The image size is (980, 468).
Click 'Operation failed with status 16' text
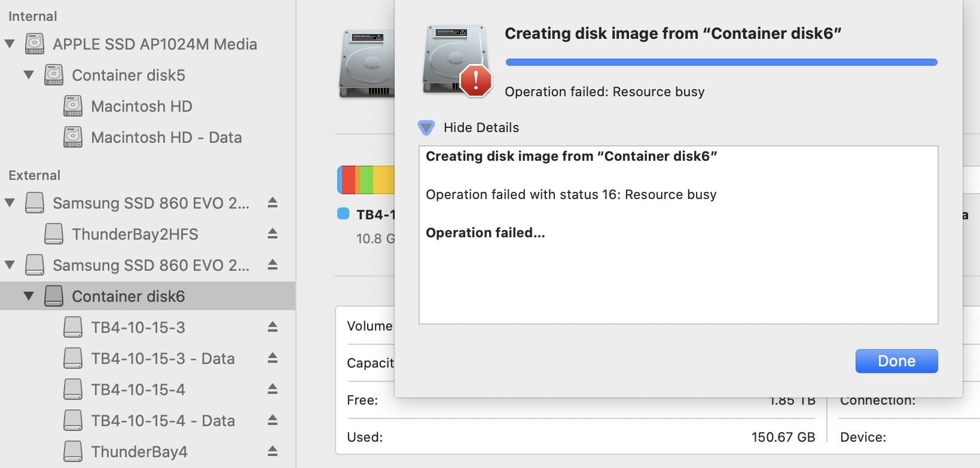coord(522,195)
